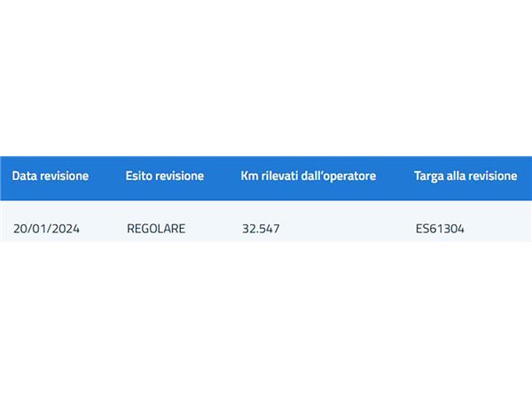This screenshot has width=532, height=399.
Task: Click the blank white area below the table
Action: pyautogui.click(x=266, y=320)
